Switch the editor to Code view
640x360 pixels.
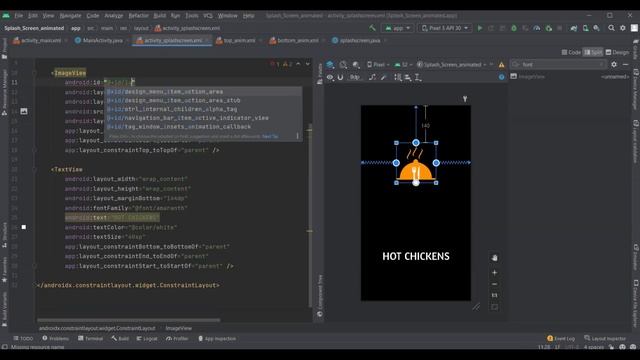coord(571,52)
